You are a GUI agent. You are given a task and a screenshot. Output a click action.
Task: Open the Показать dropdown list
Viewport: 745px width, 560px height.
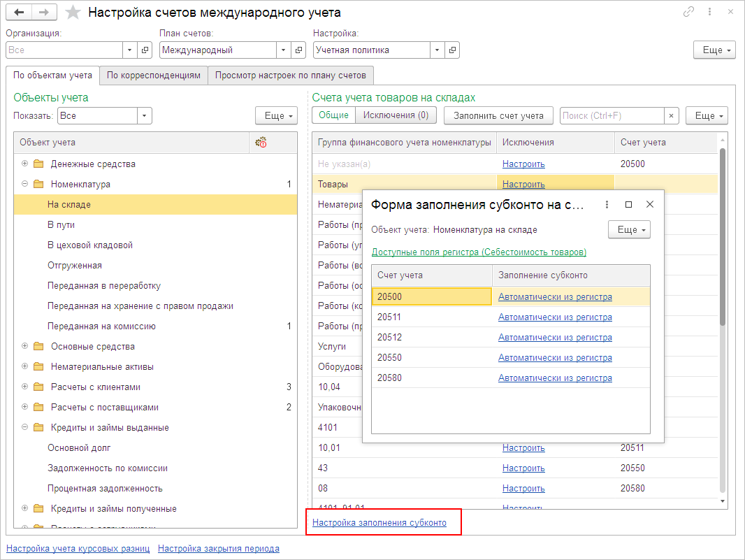tap(144, 116)
